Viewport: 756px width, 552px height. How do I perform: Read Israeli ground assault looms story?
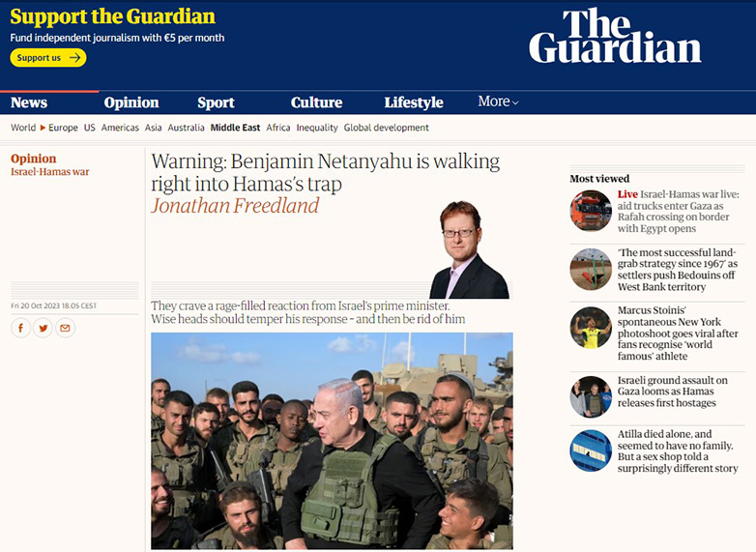pyautogui.click(x=673, y=392)
